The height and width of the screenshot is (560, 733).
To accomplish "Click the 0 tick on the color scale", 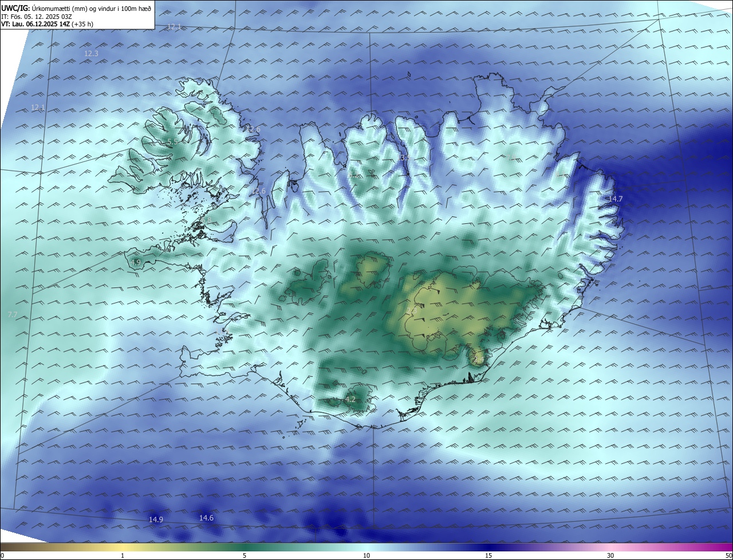I will [x=2, y=555].
